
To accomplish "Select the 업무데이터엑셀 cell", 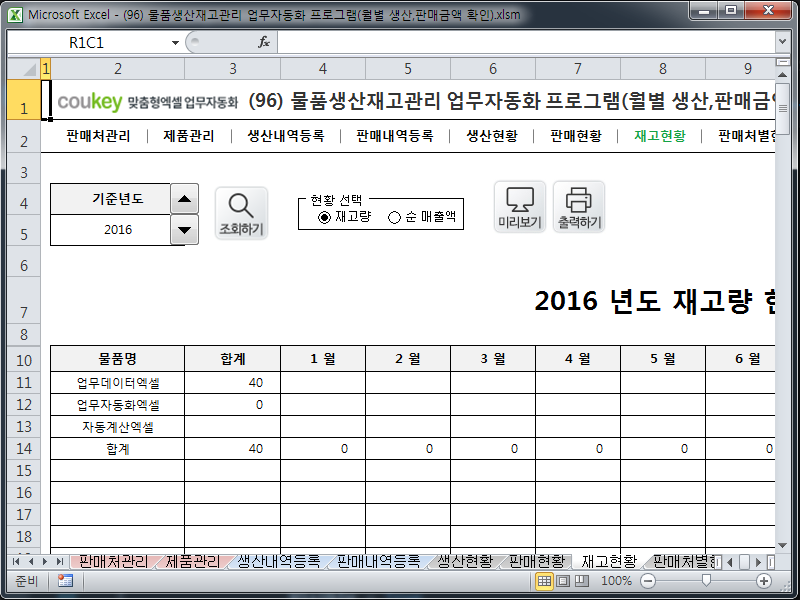I will tap(118, 383).
